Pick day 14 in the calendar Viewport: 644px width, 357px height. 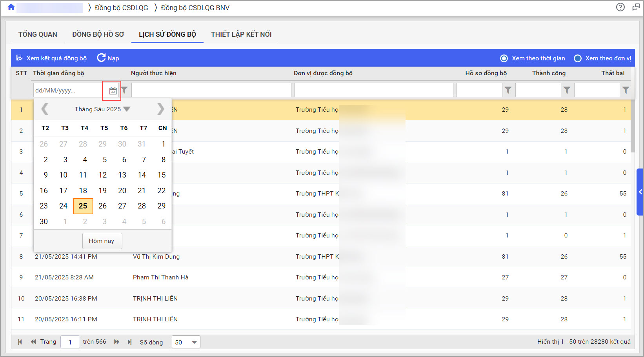pos(142,175)
